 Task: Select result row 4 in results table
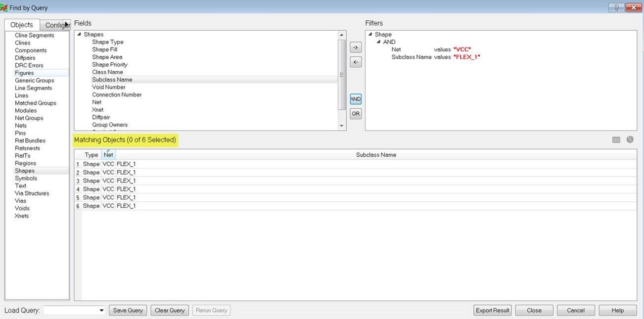coord(356,189)
